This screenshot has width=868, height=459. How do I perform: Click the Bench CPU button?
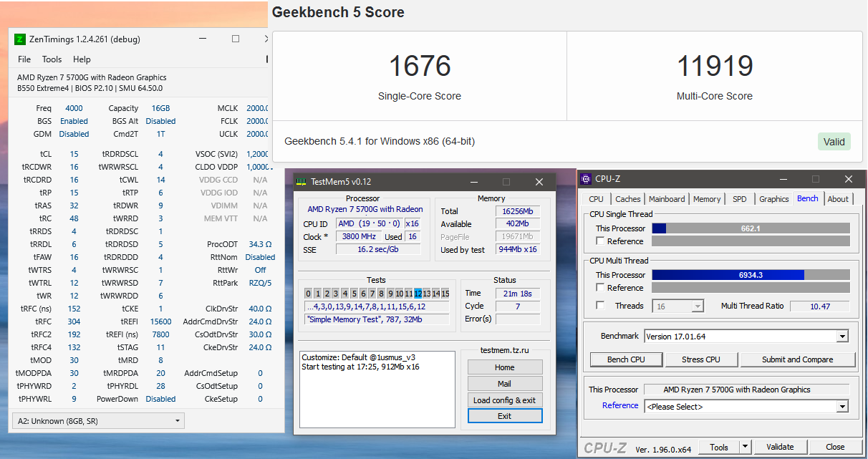point(626,359)
